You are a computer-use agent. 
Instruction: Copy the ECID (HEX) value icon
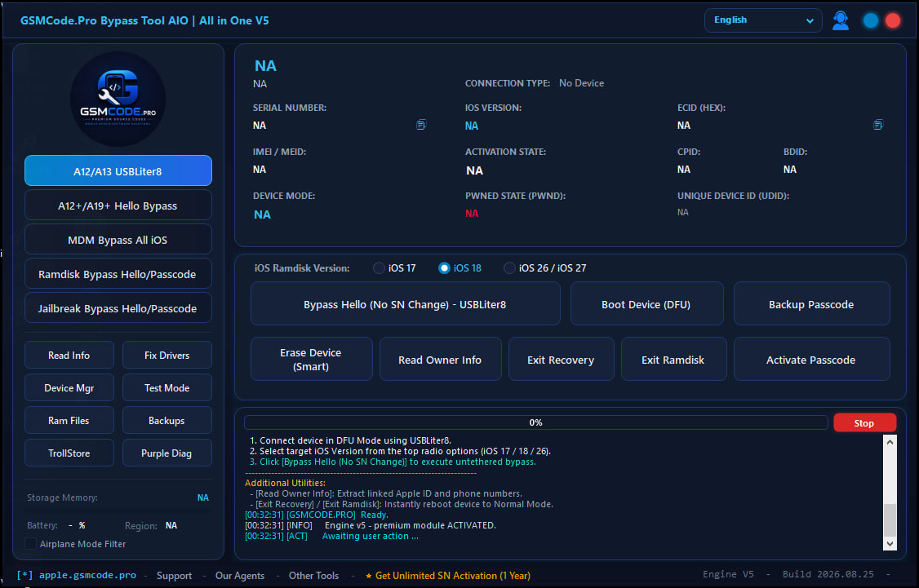point(877,125)
